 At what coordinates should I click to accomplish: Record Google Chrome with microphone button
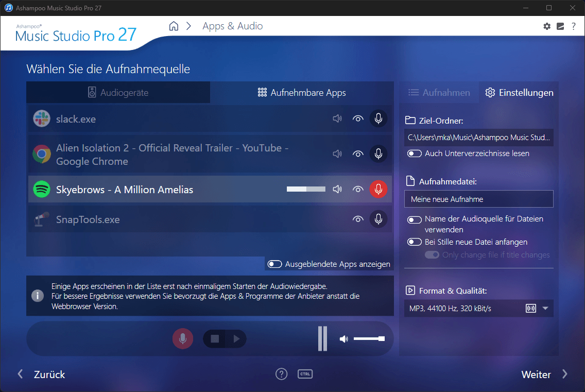pyautogui.click(x=378, y=154)
